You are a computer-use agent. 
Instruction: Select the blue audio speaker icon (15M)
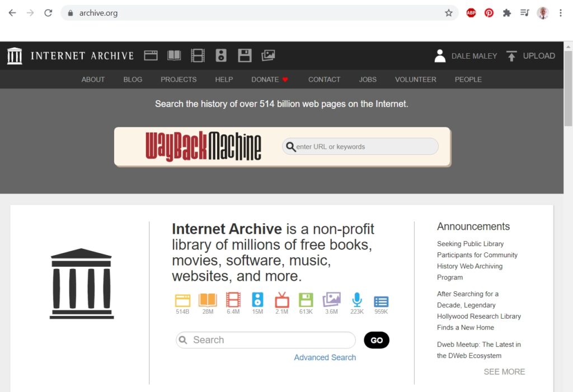(x=257, y=300)
